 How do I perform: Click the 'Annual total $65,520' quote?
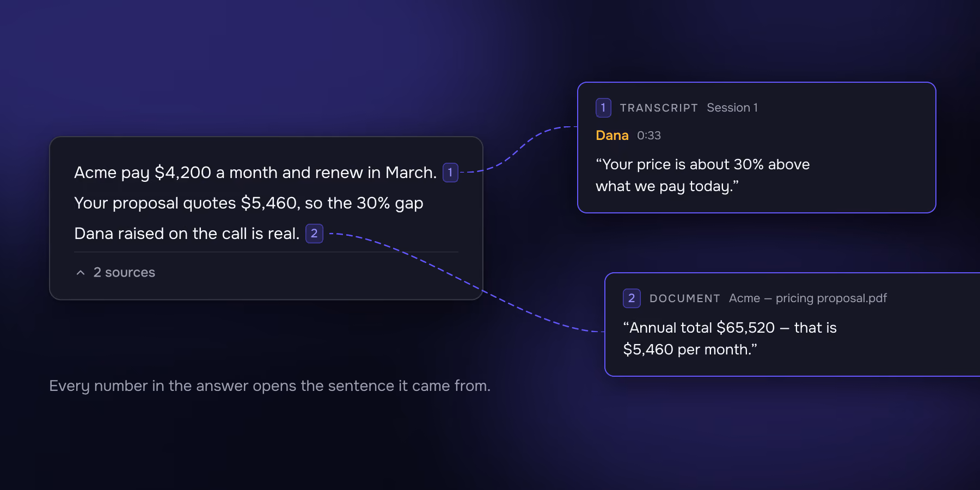[699, 328]
